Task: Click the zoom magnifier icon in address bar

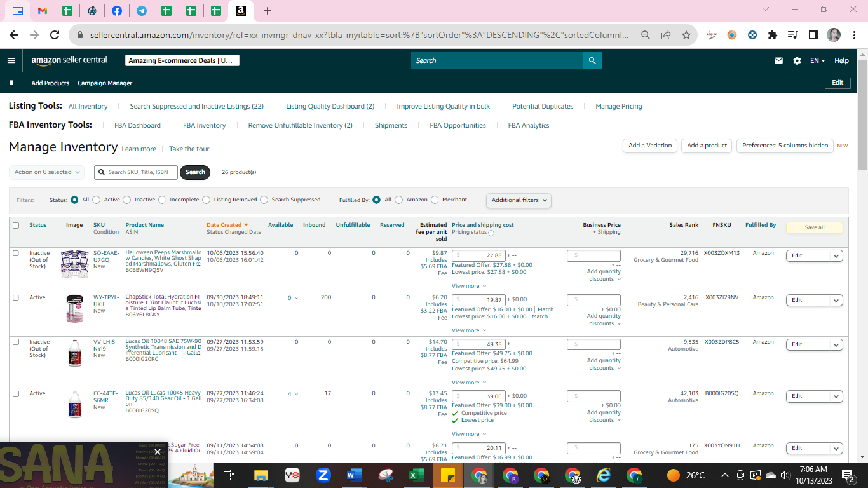Action: tap(645, 35)
